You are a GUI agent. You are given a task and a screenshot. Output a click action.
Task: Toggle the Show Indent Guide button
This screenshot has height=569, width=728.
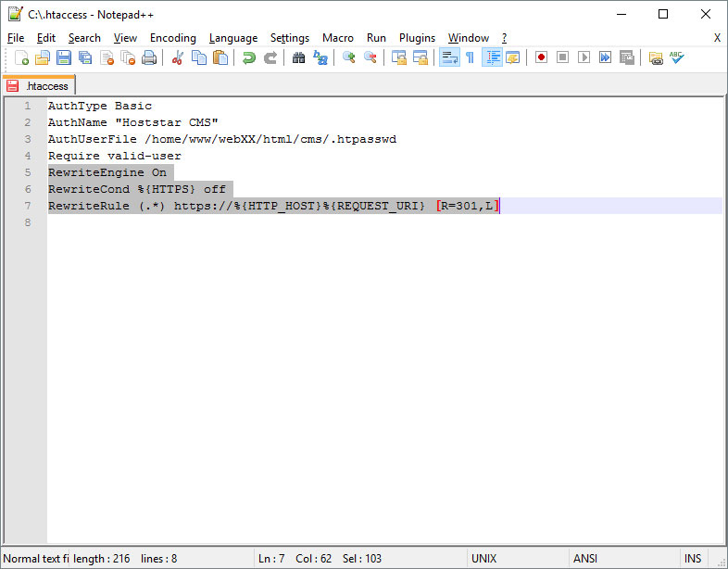(492, 57)
